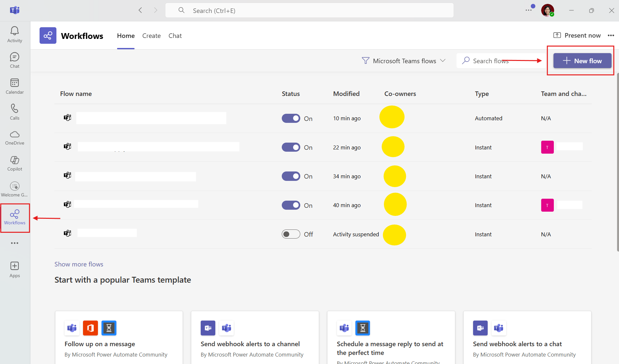Click the vertical scrollbar on right
The image size is (619, 364).
pos(617,162)
